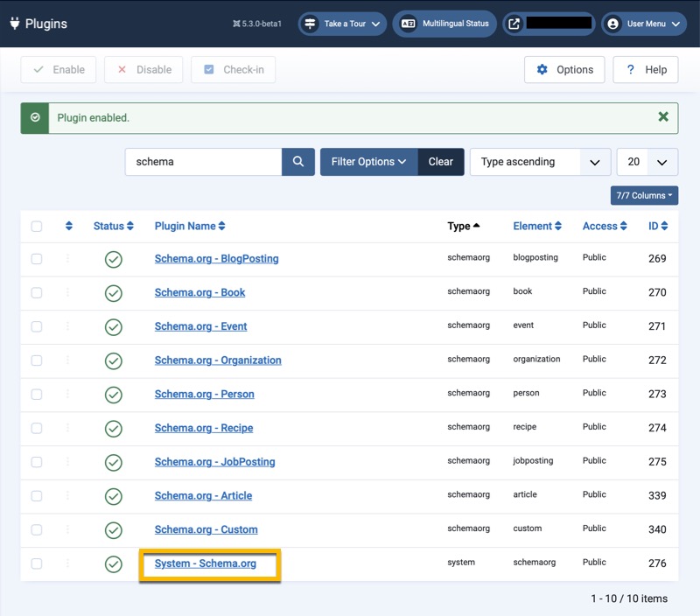Click the external link preview icon
The image size is (700, 616).
coord(514,24)
